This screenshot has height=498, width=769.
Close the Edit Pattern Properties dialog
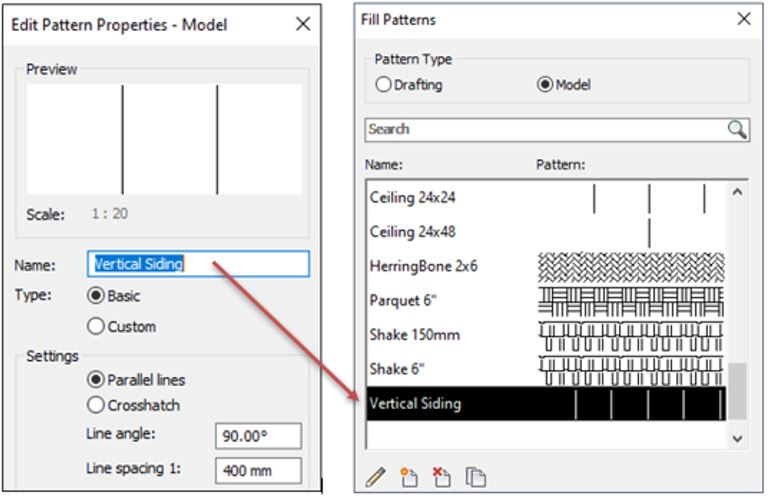click(x=303, y=24)
